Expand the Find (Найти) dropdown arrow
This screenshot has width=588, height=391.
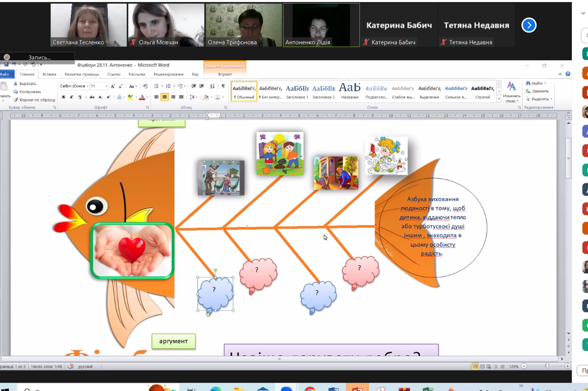tap(546, 84)
